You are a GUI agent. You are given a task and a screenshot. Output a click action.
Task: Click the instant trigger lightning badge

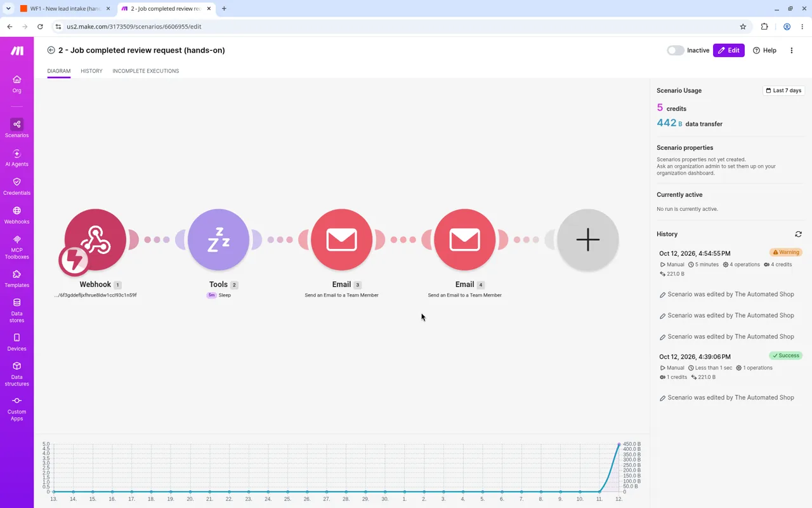tap(74, 260)
